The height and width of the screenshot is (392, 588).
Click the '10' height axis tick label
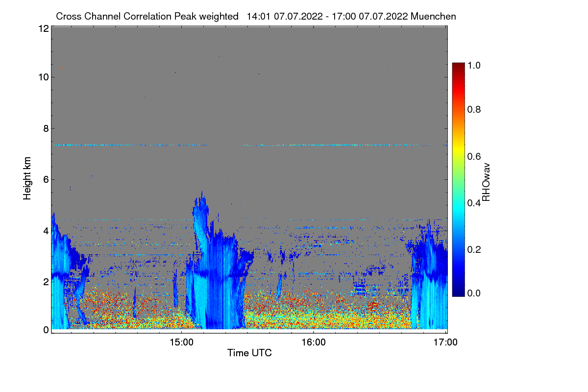43,77
